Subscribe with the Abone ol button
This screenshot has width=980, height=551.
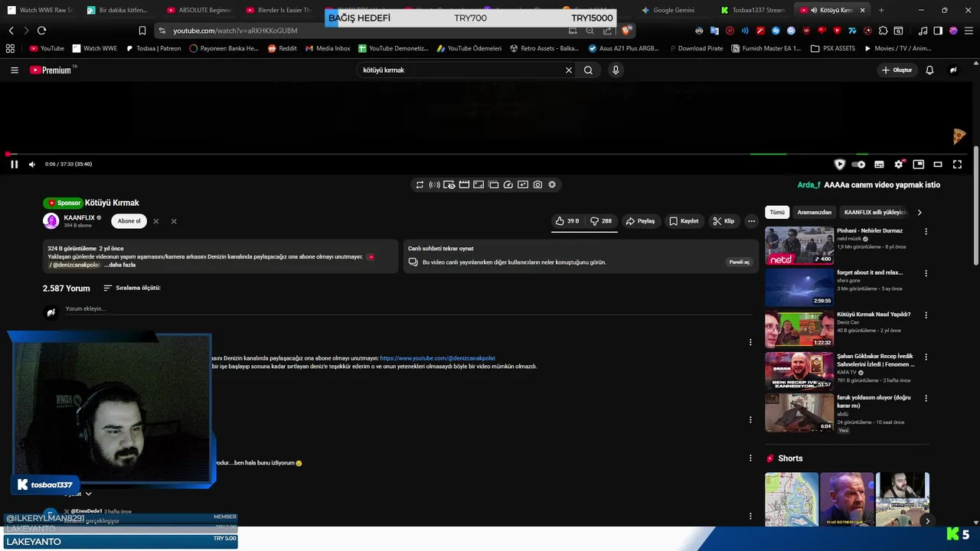tap(129, 221)
